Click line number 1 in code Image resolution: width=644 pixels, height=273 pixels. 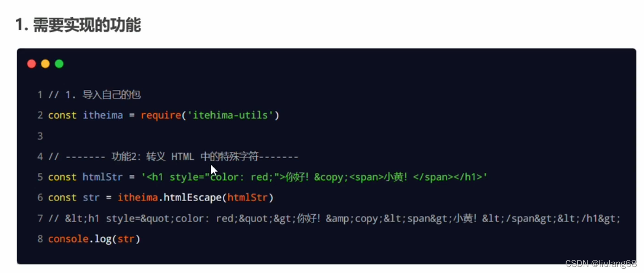coord(40,95)
